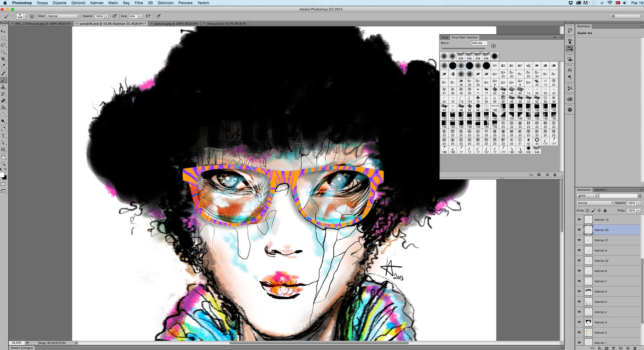The image size is (644, 350).
Task: Select the Blur tool
Action: 3,114
